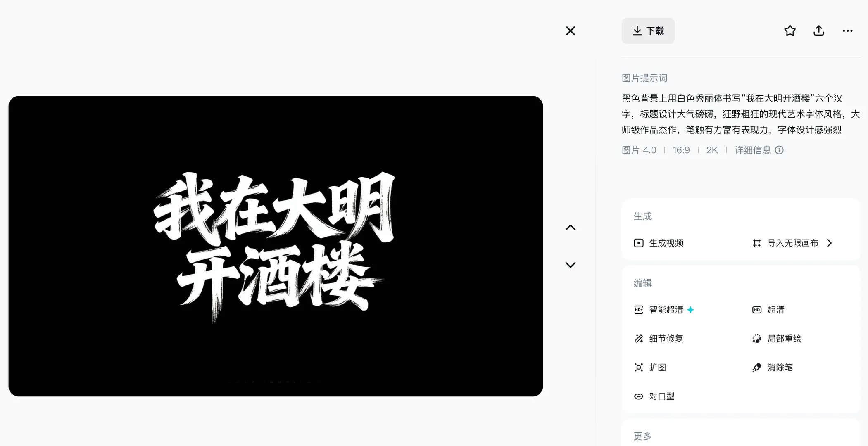
Task: Click the info circle beside 详细信息
Action: coord(779,150)
